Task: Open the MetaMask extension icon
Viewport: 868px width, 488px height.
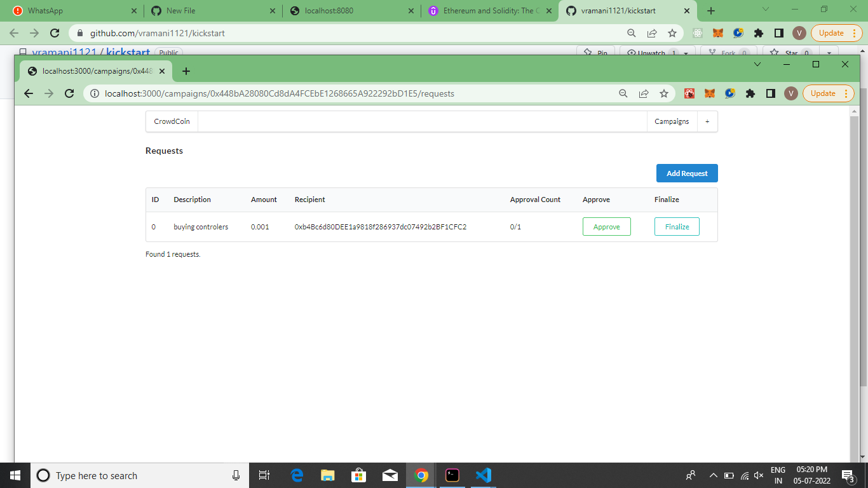Action: 710,93
